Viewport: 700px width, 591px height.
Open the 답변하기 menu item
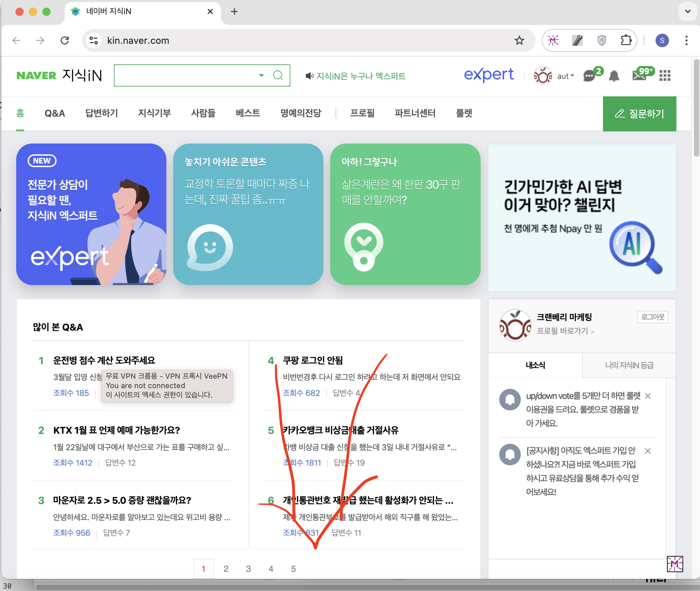click(101, 113)
